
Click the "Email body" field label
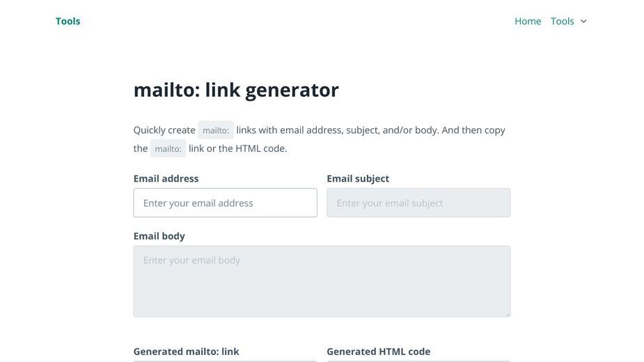(159, 236)
